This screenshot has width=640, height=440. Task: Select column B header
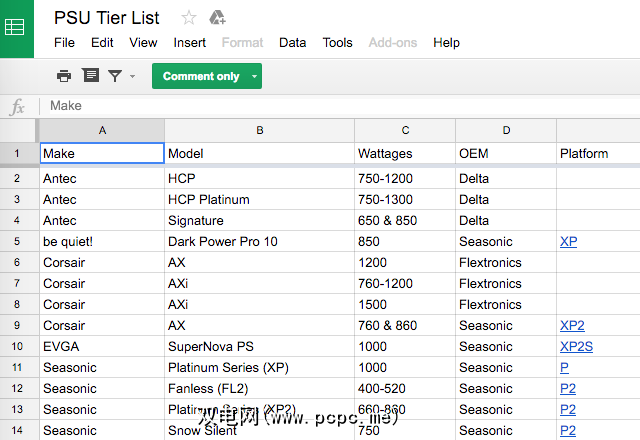tap(259, 130)
